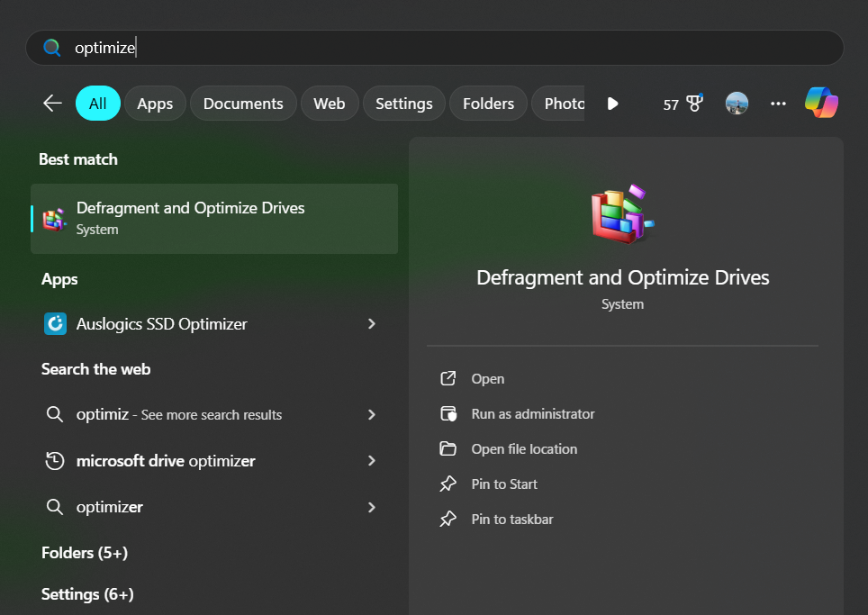Switch to the Apps filter tab

point(155,104)
